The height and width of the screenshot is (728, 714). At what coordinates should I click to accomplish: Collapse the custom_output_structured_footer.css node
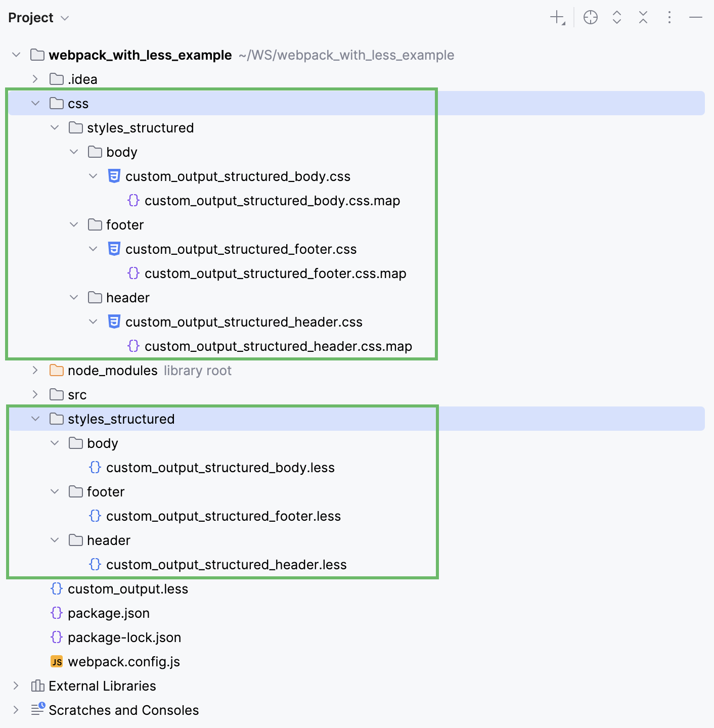tap(93, 249)
